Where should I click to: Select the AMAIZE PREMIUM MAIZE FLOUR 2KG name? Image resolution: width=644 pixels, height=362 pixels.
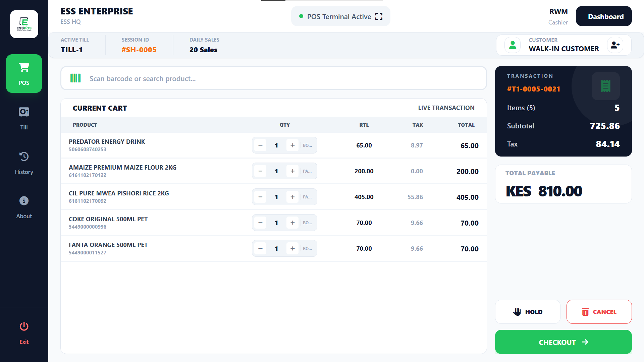point(122,167)
